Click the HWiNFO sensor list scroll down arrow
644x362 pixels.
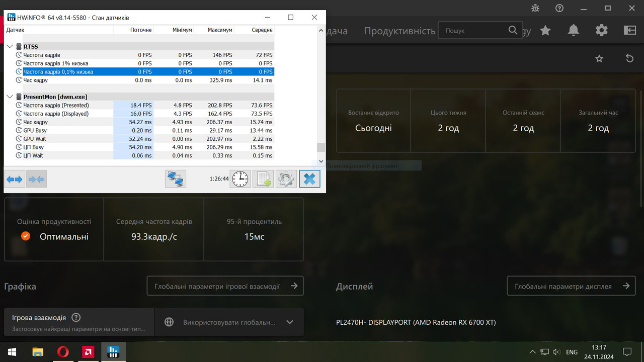[x=321, y=161]
